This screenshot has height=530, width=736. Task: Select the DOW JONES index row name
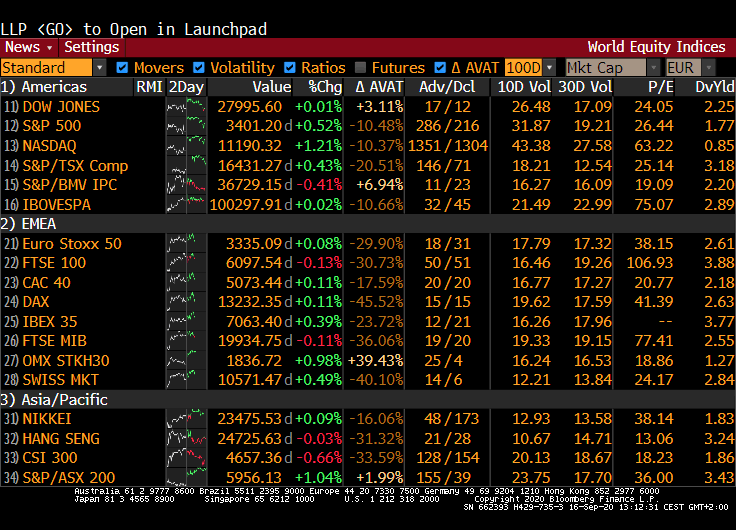[x=61, y=107]
